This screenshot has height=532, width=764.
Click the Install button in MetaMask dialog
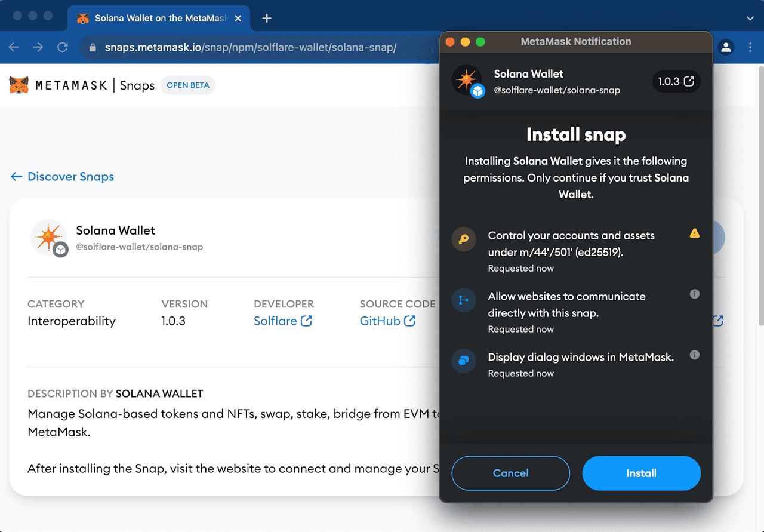click(x=641, y=473)
